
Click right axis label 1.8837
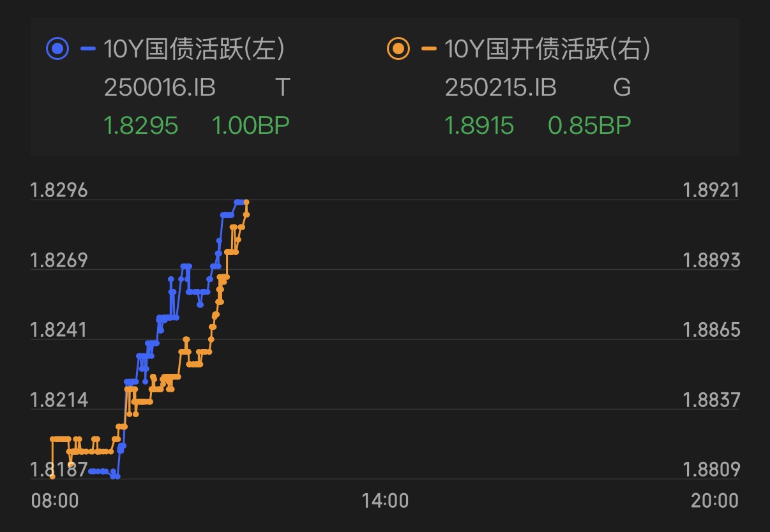pyautogui.click(x=711, y=400)
